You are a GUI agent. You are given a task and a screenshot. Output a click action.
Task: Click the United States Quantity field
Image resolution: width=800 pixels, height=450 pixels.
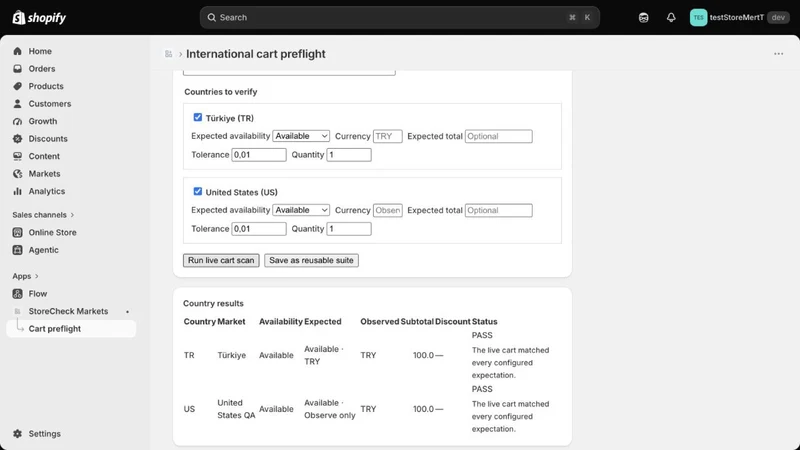click(x=349, y=229)
